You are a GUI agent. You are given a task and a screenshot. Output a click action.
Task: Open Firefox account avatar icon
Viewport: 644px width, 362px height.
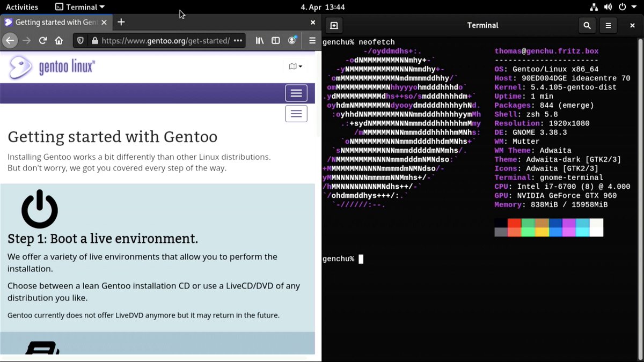(292, 40)
